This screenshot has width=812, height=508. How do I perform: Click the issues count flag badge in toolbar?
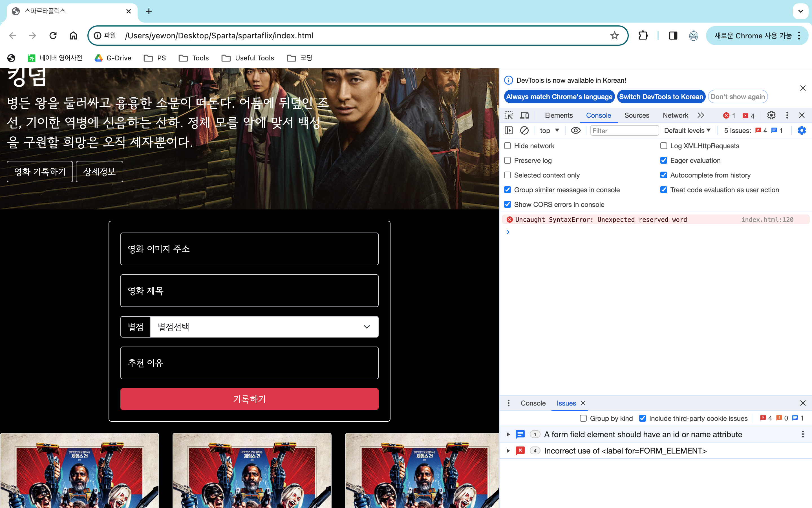click(749, 116)
